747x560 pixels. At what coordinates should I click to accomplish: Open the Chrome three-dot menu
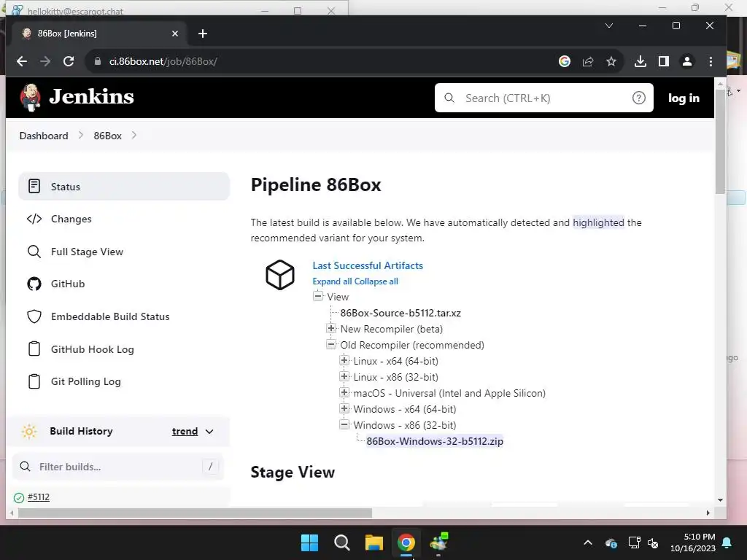pyautogui.click(x=711, y=61)
